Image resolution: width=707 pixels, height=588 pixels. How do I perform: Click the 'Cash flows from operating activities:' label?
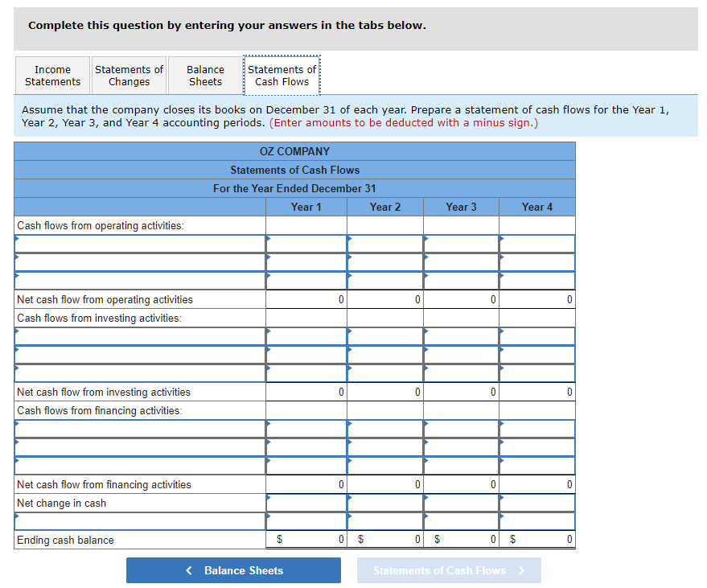pos(101,225)
